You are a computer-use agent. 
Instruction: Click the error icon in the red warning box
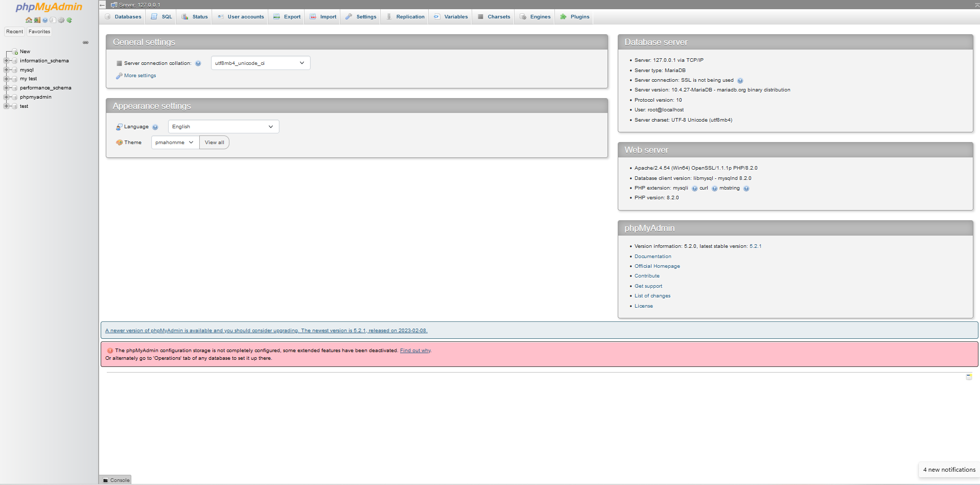[110, 351]
